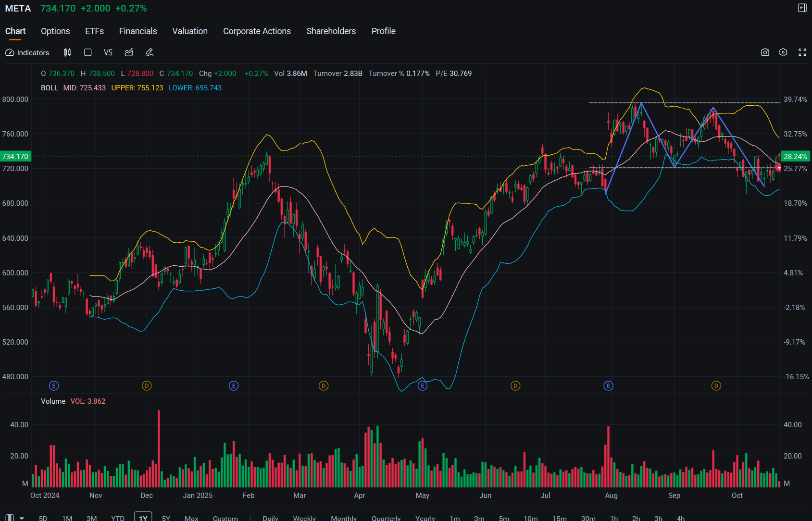Image resolution: width=812 pixels, height=521 pixels.
Task: Click the VOL: 3.862 value
Action: (88, 401)
